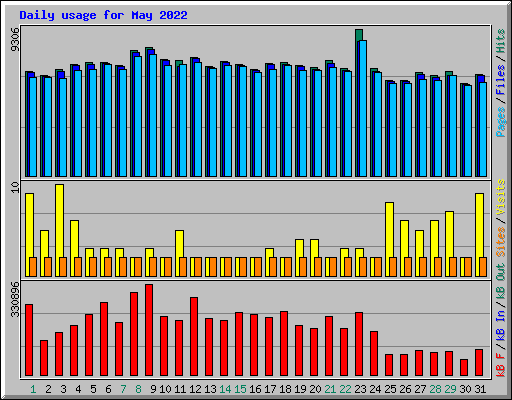Click the red kB bar for day 12
512x400 pixels.
coord(194,337)
